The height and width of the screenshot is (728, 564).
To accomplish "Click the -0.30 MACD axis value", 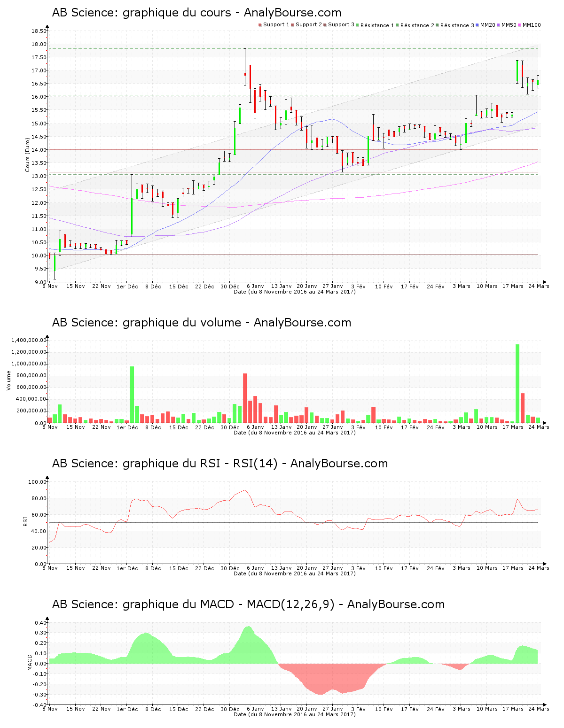I will [39, 695].
